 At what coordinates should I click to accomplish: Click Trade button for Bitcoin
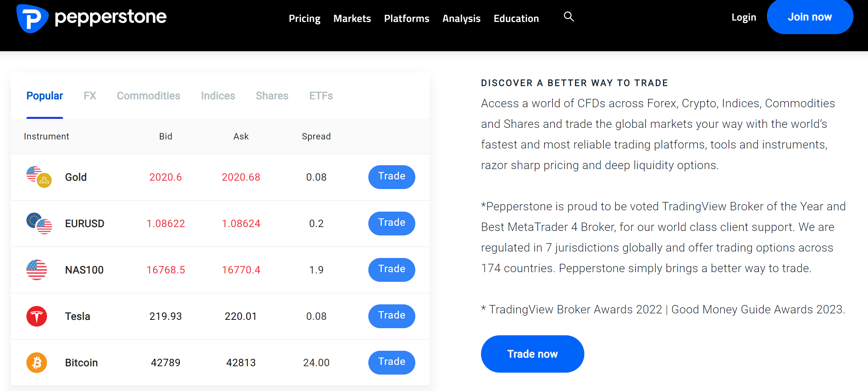(391, 362)
